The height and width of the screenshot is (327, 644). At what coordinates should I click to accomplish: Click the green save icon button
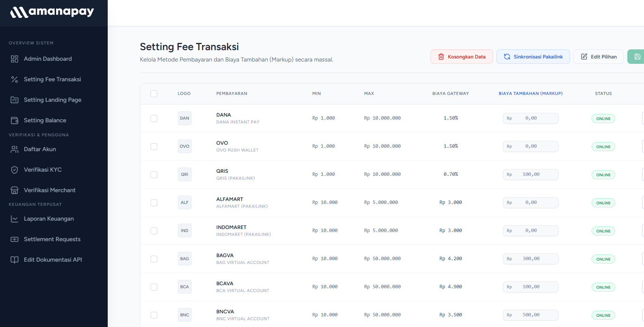tap(636, 57)
